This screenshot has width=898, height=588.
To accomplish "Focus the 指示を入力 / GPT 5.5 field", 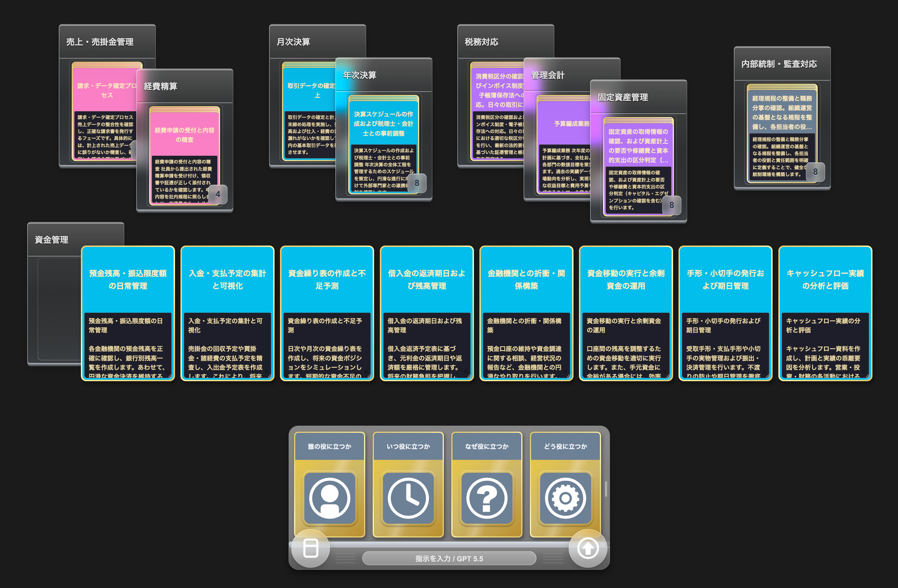I will coord(449,558).
